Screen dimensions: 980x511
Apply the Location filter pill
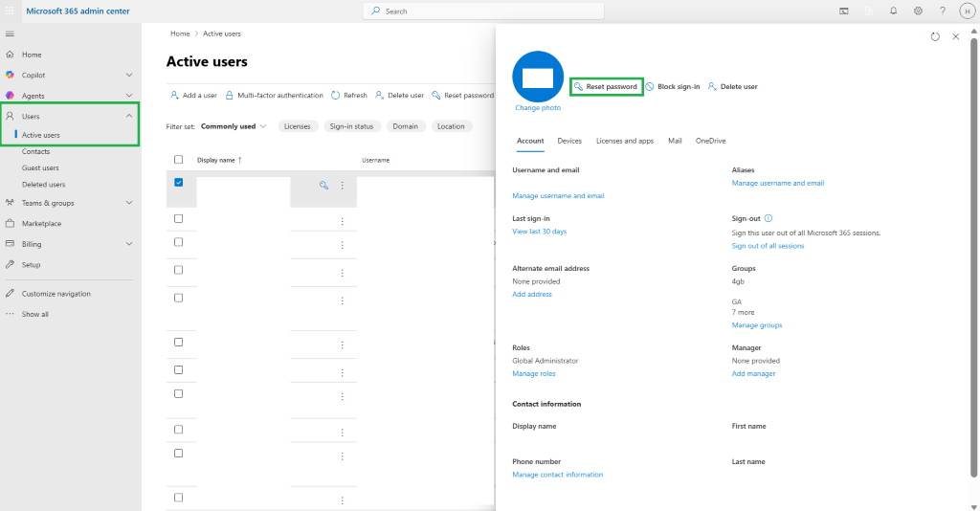click(x=451, y=126)
